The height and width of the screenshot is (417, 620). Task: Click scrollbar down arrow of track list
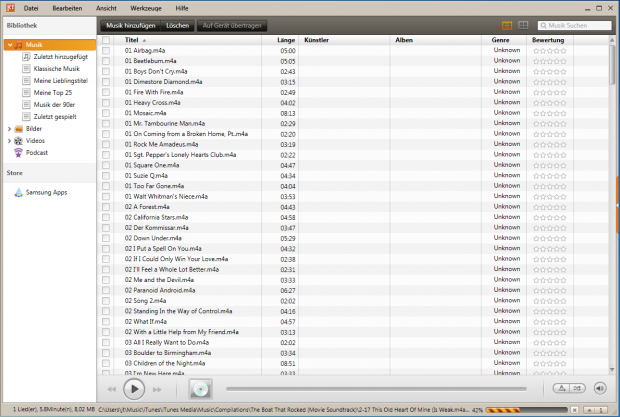tap(612, 370)
